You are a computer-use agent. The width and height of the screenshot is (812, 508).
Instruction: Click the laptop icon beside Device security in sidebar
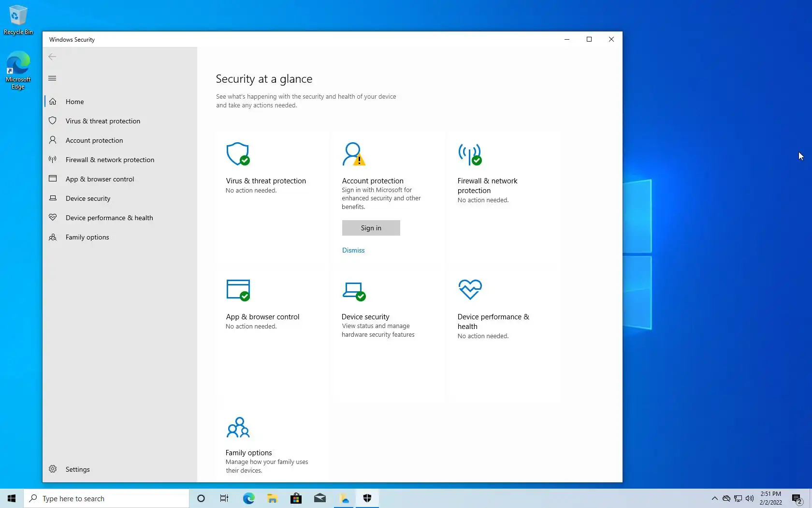coord(53,198)
